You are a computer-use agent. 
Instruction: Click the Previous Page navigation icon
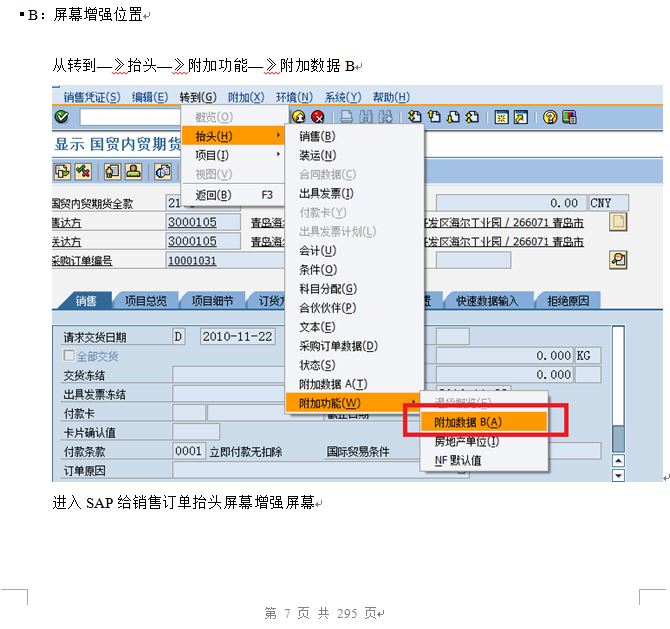coord(434,117)
